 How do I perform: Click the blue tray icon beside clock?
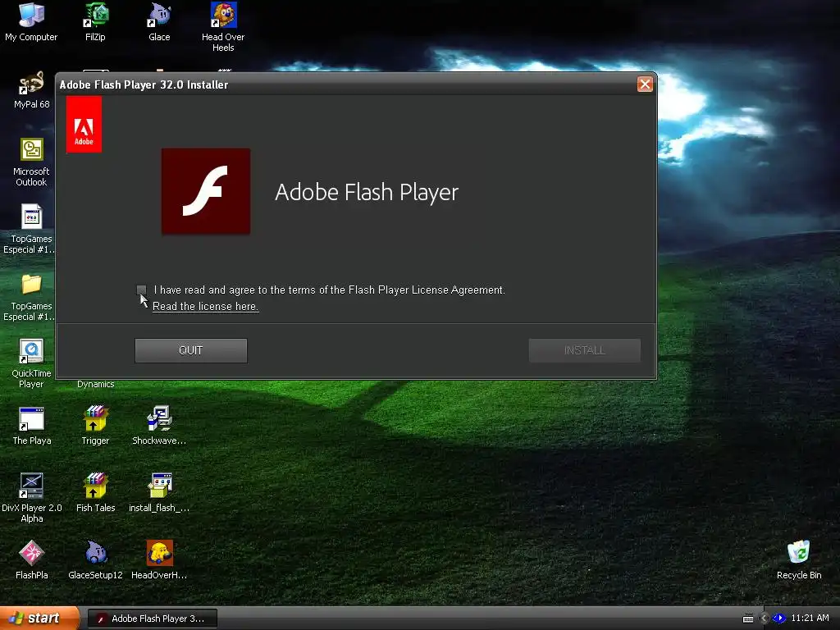coord(779,619)
